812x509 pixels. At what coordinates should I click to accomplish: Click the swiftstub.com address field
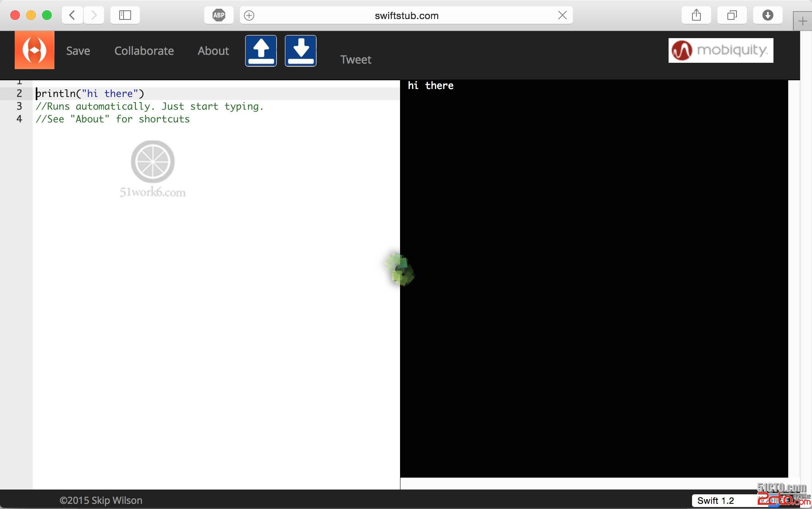tap(406, 15)
